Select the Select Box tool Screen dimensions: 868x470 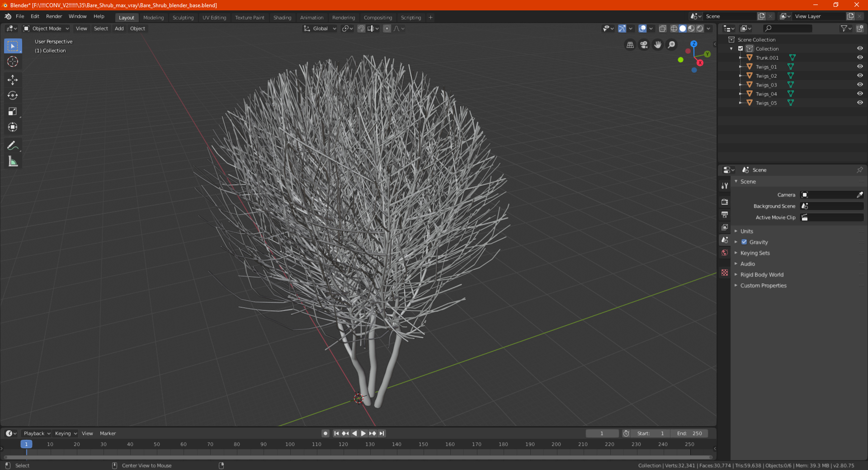(x=13, y=46)
